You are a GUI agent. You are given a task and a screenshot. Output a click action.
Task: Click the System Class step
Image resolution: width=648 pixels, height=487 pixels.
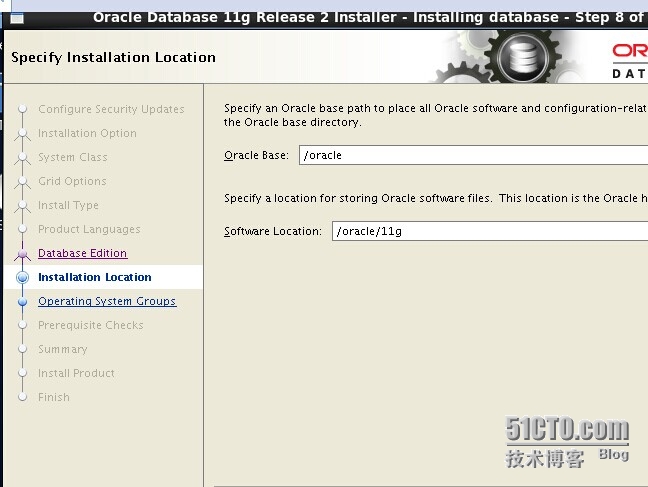[73, 157]
